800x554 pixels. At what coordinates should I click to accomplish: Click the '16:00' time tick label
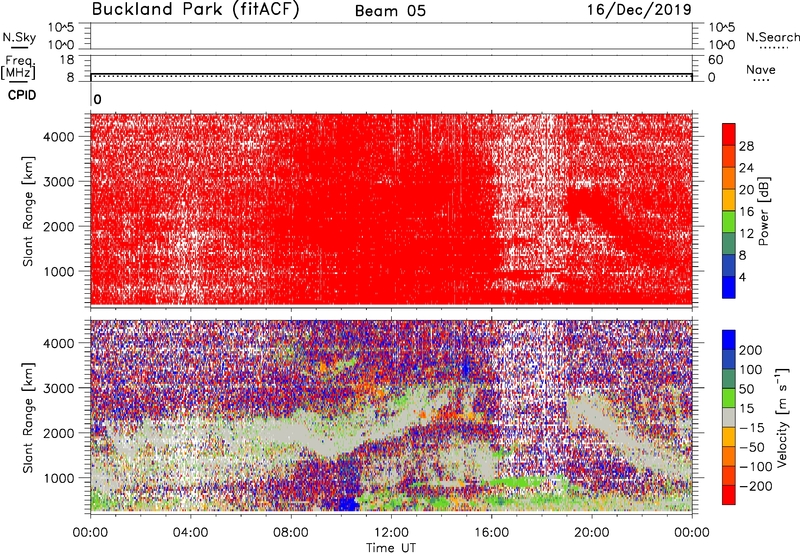point(491,533)
